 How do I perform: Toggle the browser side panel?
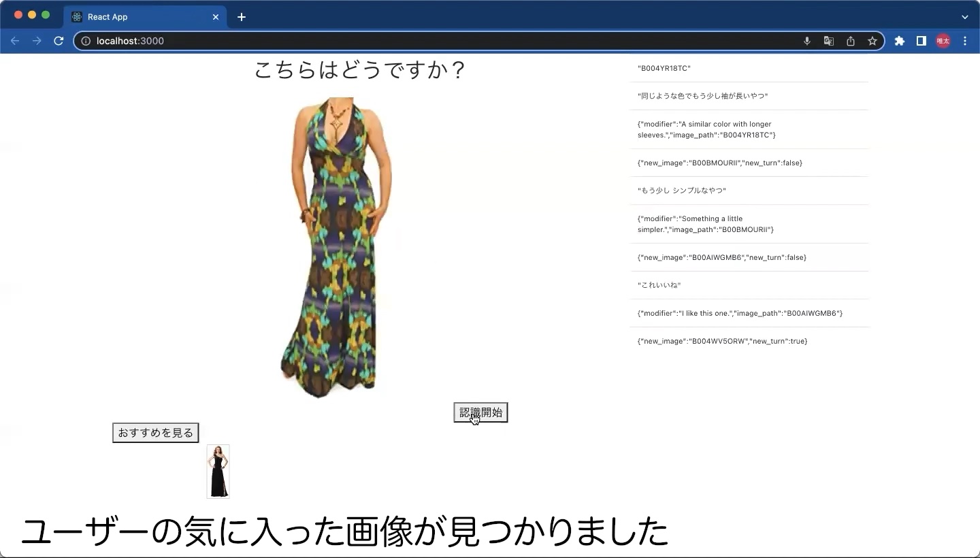(921, 41)
